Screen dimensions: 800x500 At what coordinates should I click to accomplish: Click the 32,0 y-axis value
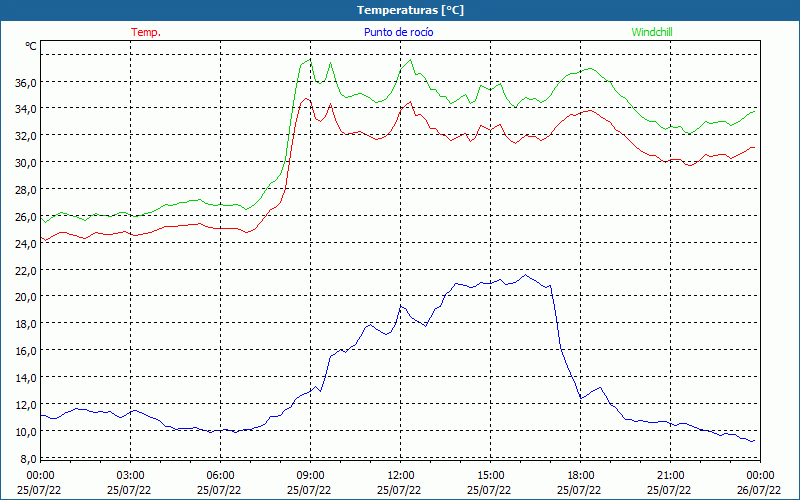[26, 136]
